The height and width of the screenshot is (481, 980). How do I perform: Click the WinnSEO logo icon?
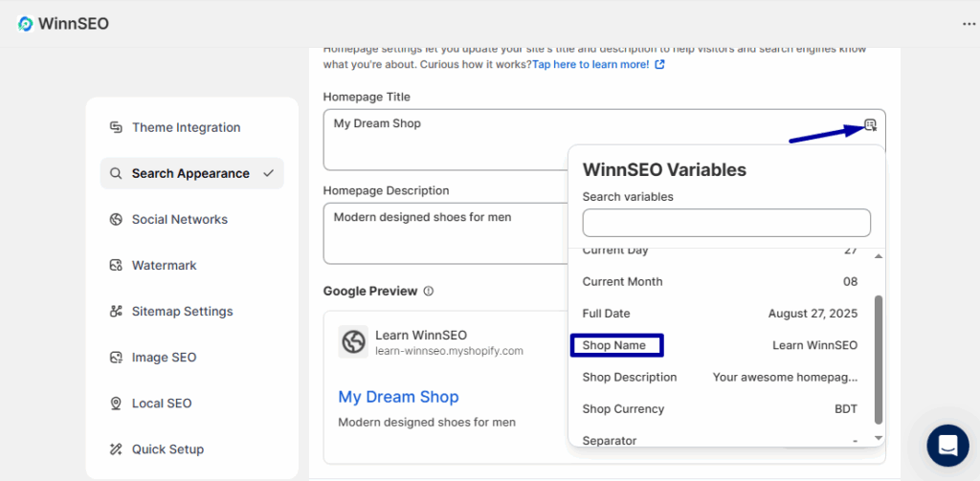(x=25, y=24)
